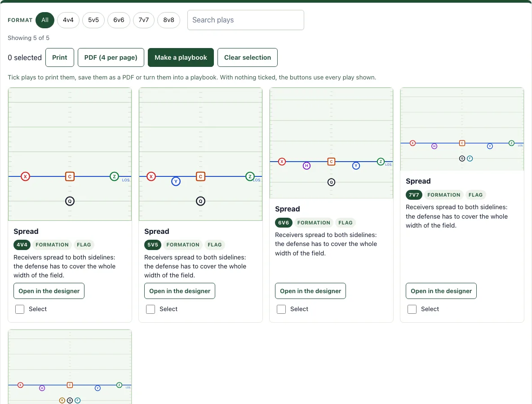Image resolution: width=532 pixels, height=404 pixels.
Task: Click the FORMATION tag on the 6v6 card
Action: 314,223
